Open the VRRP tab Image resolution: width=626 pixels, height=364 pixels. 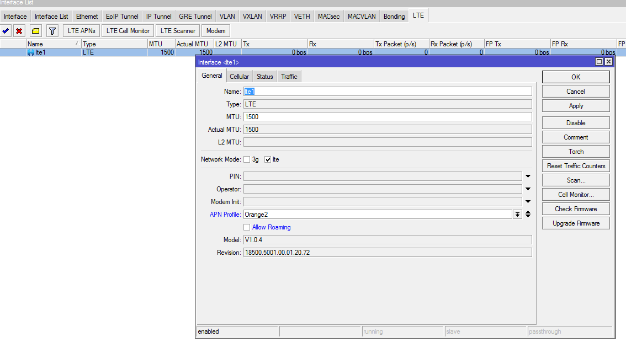pos(278,17)
